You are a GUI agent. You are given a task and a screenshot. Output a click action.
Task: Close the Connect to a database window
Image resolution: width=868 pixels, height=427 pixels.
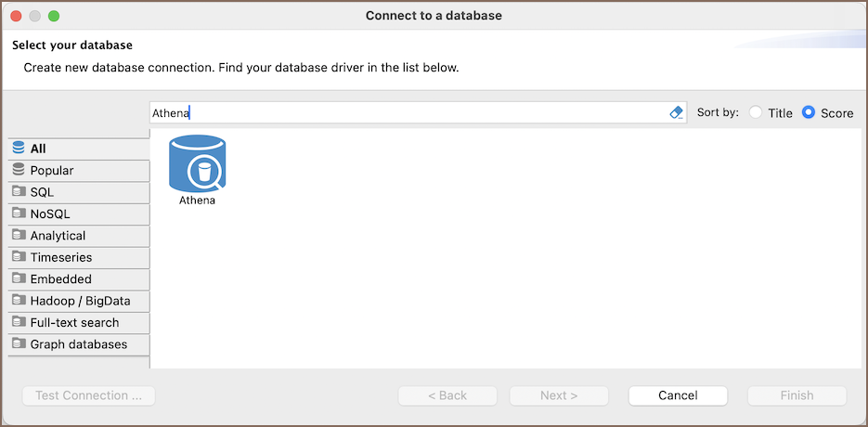pyautogui.click(x=17, y=16)
